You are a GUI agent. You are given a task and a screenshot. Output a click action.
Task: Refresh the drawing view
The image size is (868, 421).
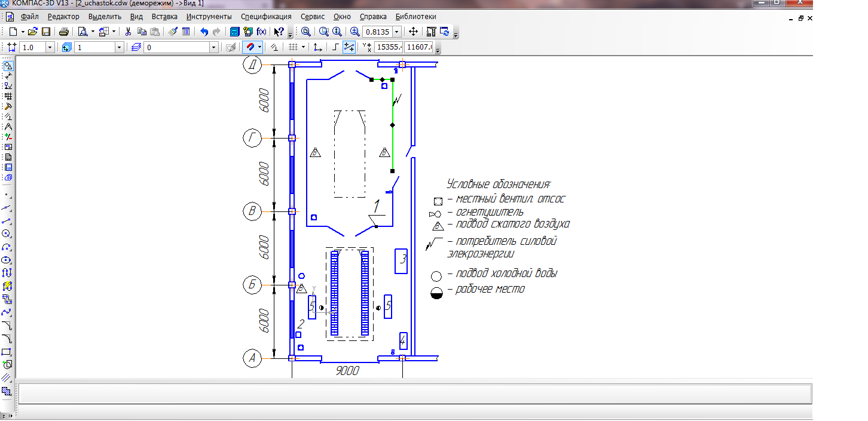pyautogui.click(x=445, y=32)
